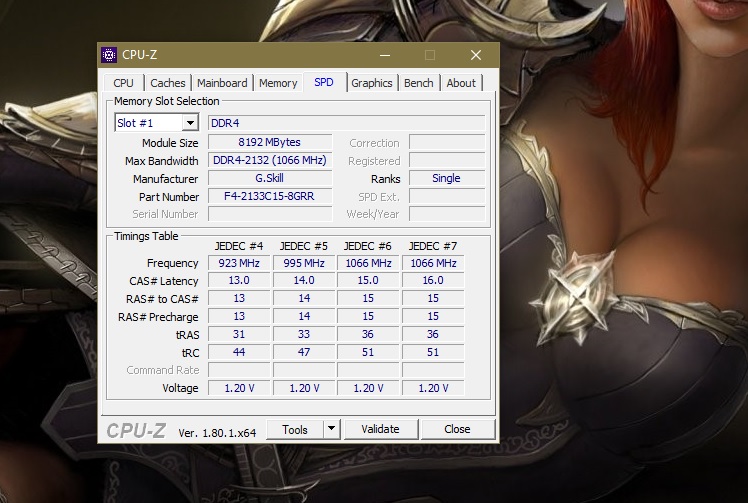Click the empty Registered field

click(x=447, y=160)
